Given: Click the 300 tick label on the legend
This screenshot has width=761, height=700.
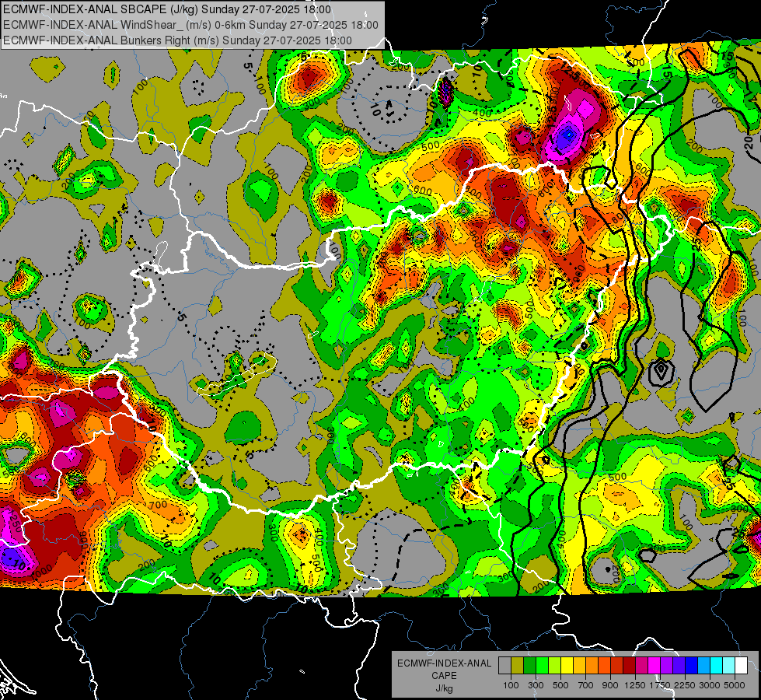Looking at the screenshot, I should pos(536,685).
